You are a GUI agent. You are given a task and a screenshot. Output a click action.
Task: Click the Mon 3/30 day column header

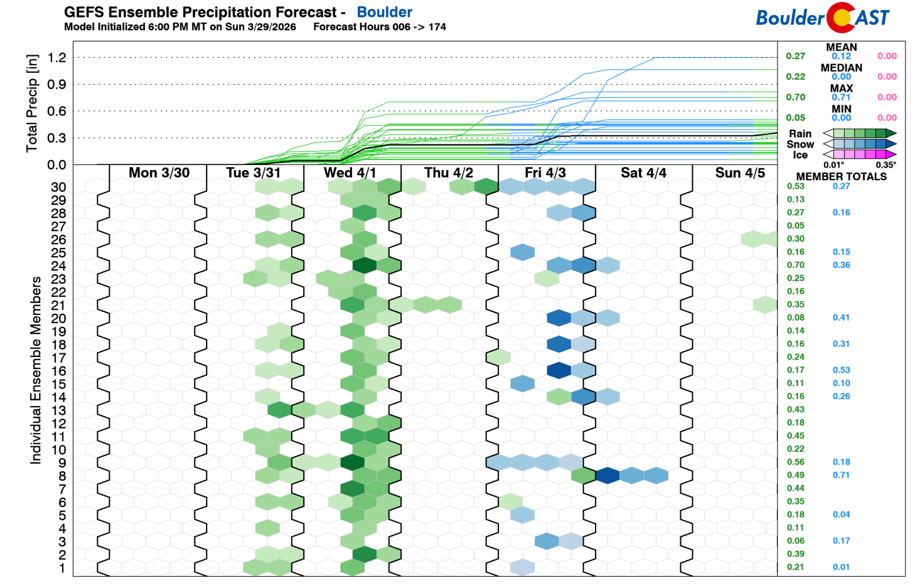[x=159, y=173]
